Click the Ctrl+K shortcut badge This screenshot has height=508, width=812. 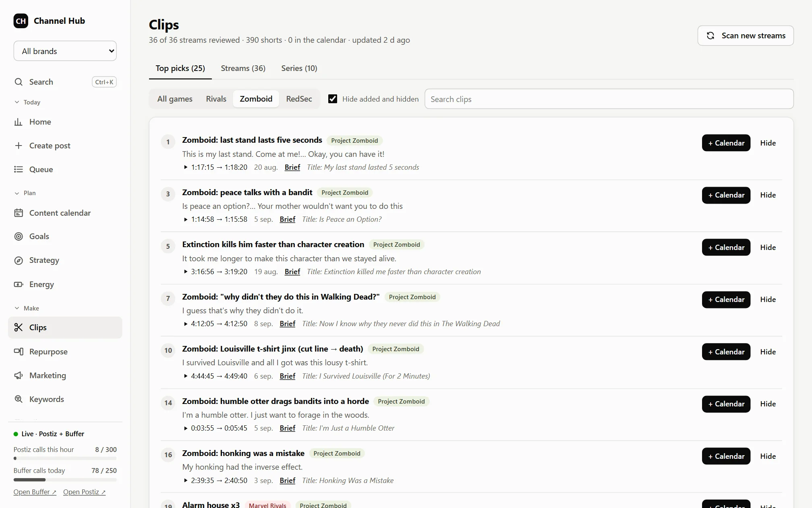point(104,82)
